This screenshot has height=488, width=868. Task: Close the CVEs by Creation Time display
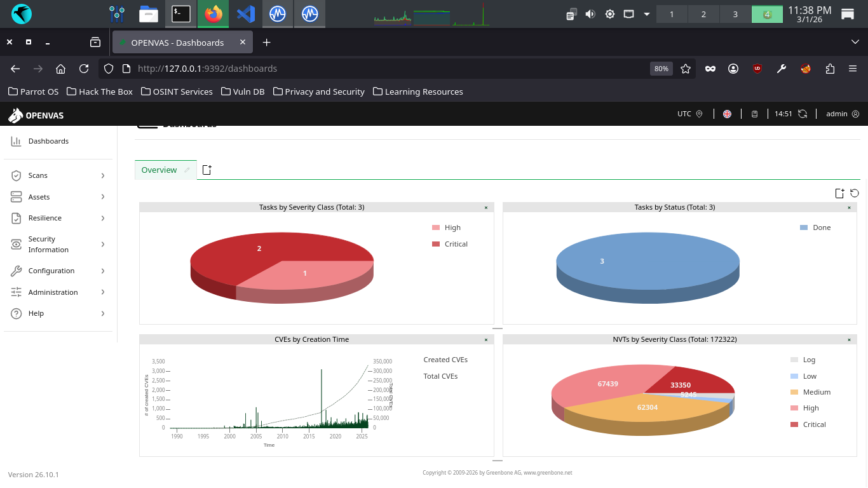click(486, 339)
